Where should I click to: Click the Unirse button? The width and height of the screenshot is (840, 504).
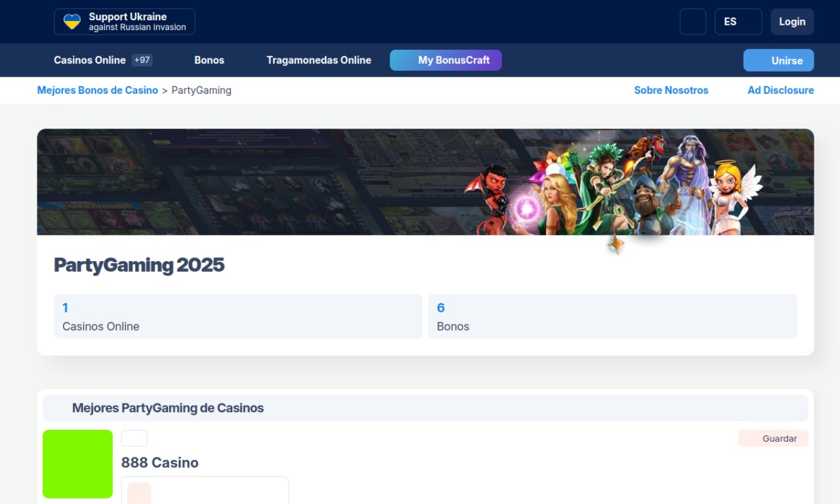[778, 60]
